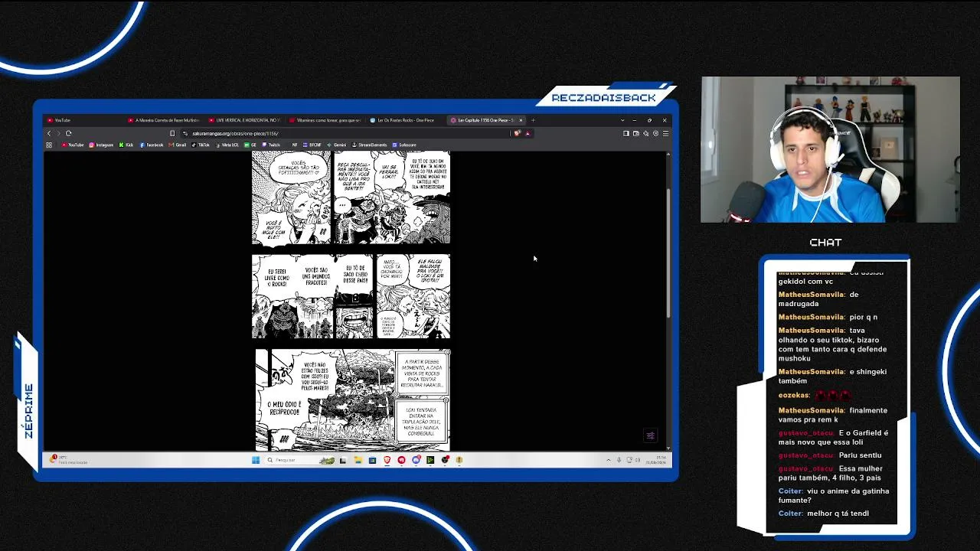980x551 pixels.
Task: Click the streamer webcam feed
Action: click(830, 149)
